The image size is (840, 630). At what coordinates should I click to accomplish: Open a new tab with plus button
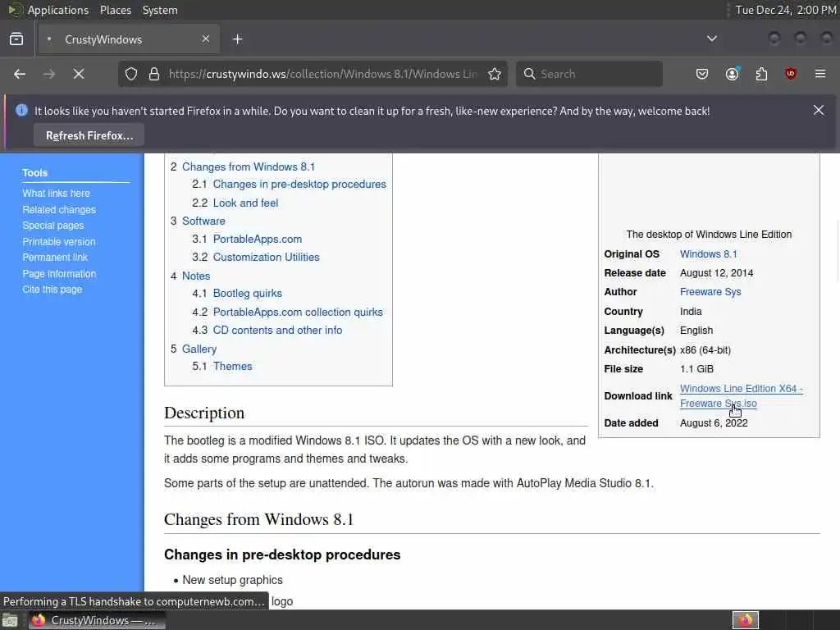tap(238, 39)
